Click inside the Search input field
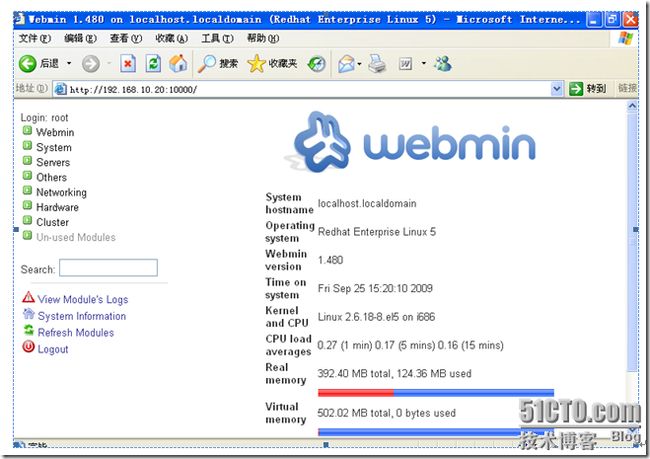 coord(108,267)
